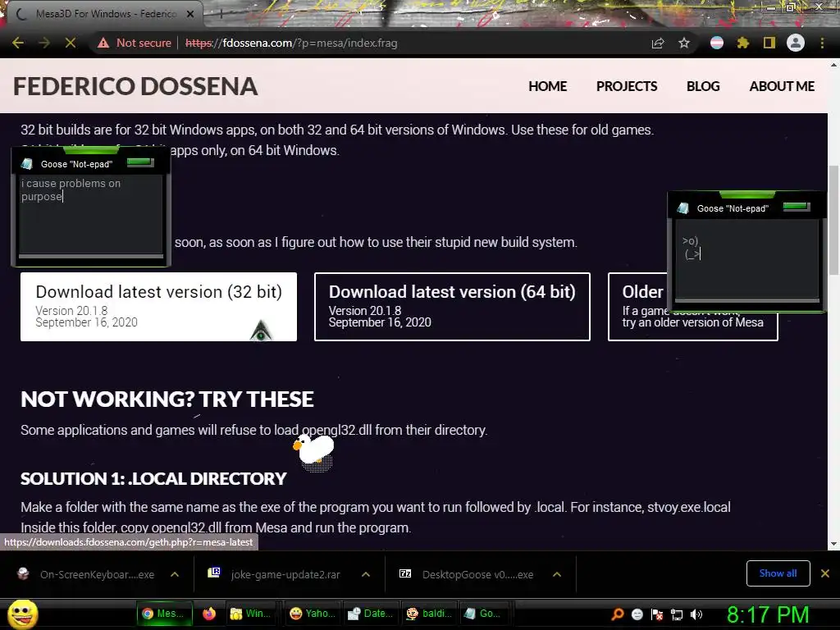This screenshot has height=630, width=840.
Task: Open the ABOUT ME menu item
Action: [782, 86]
